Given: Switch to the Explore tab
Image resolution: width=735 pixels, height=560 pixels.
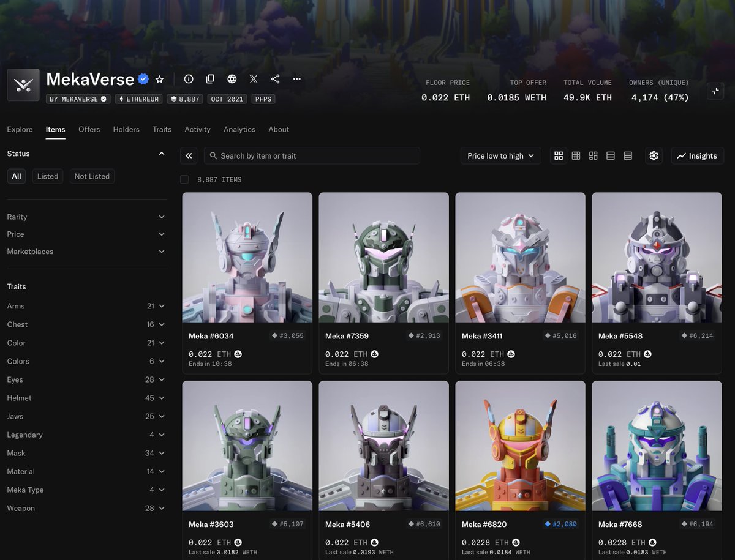Looking at the screenshot, I should pos(20,130).
